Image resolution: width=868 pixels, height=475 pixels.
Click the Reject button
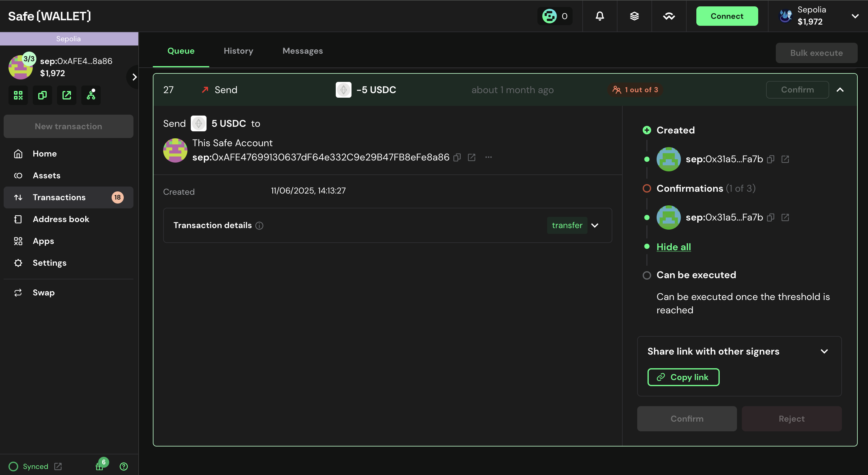(x=792, y=419)
